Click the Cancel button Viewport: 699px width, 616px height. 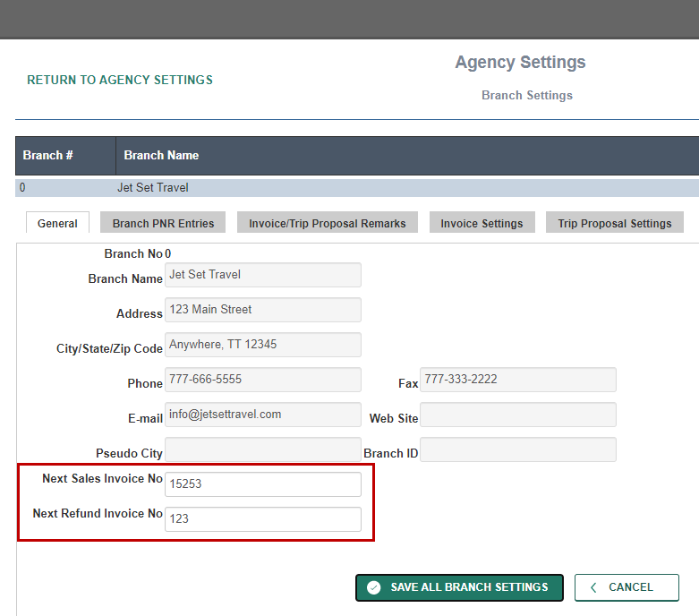tap(627, 587)
